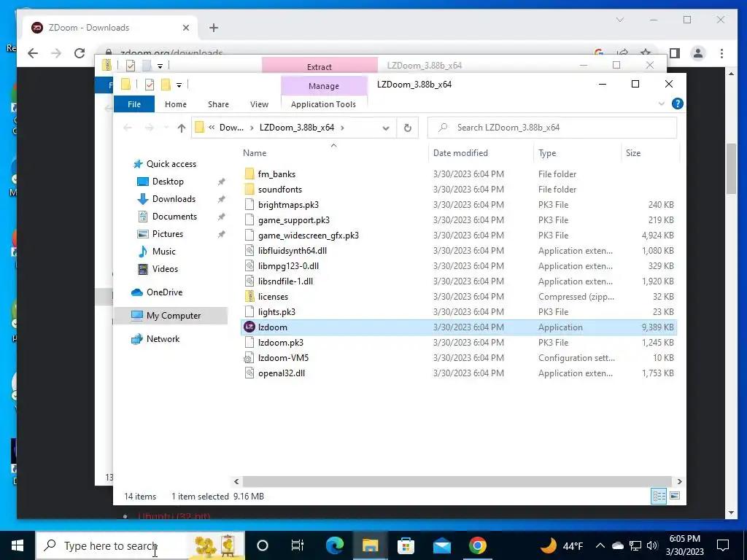Sort files by the Name column
The width and height of the screenshot is (747, 560).
coord(333,153)
